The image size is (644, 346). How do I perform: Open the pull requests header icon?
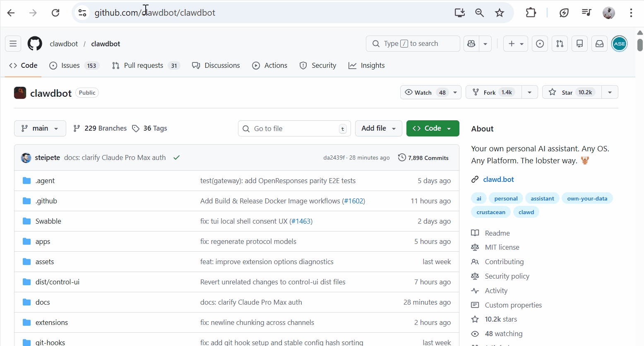pyautogui.click(x=560, y=43)
